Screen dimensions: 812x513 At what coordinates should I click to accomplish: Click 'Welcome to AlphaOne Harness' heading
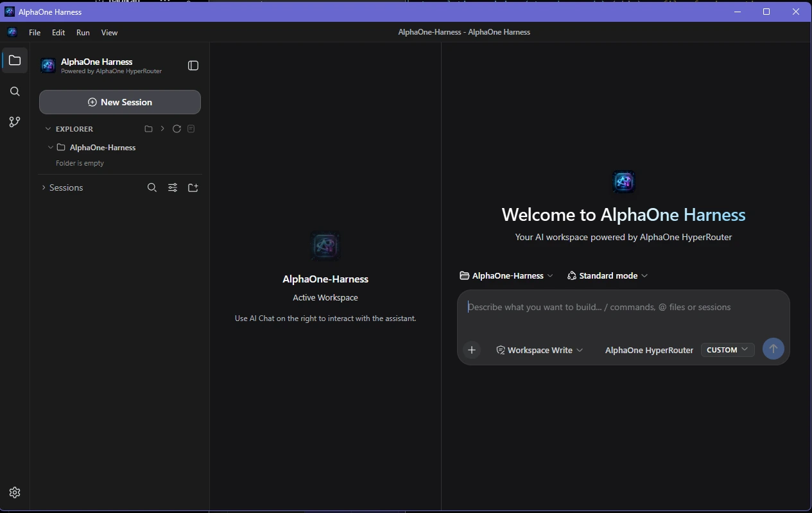pyautogui.click(x=623, y=214)
